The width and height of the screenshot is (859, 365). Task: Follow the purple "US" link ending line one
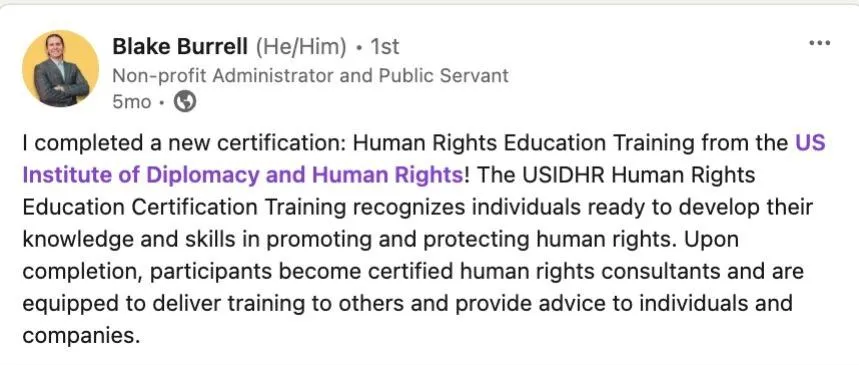(x=810, y=143)
